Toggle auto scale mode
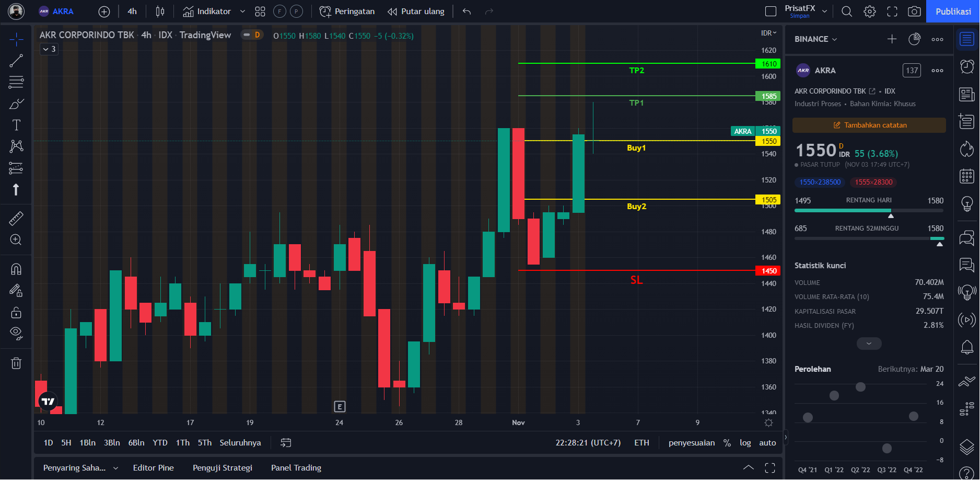The height and width of the screenshot is (480, 980). [767, 443]
